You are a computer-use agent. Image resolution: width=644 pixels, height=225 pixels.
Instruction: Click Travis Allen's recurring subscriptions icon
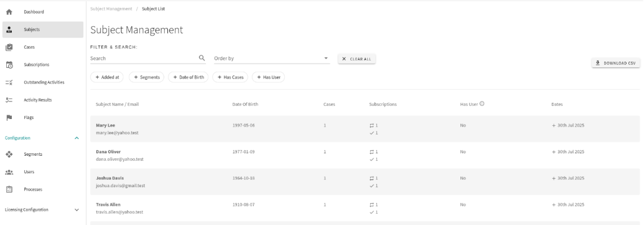point(371,204)
